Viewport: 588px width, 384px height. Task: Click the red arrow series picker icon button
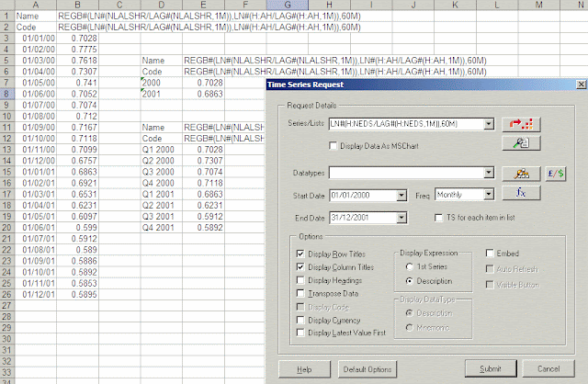(521, 124)
